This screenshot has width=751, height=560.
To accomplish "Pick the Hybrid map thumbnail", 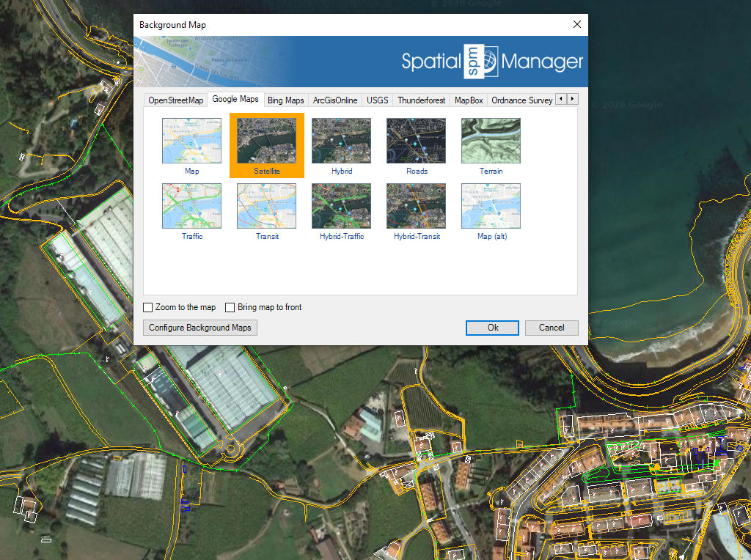I will click(x=341, y=141).
